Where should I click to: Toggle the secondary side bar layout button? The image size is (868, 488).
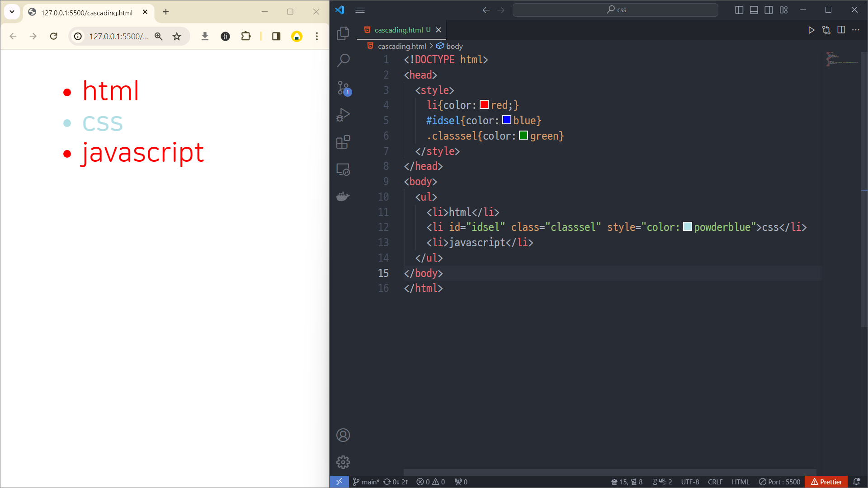coord(769,10)
